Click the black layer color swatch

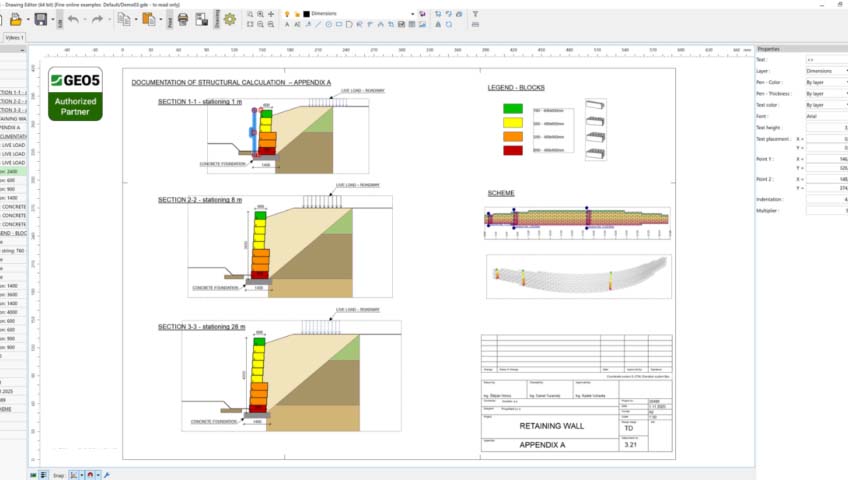[306, 14]
